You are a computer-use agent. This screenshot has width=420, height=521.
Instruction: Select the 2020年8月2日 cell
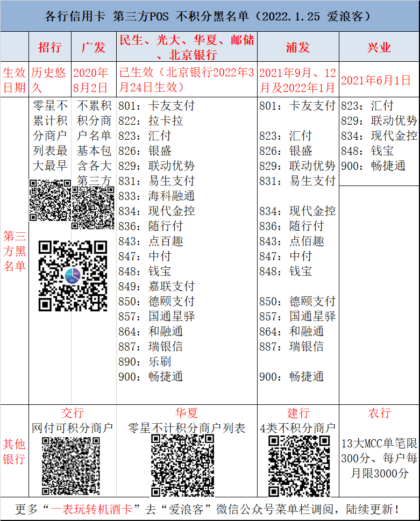90,80
